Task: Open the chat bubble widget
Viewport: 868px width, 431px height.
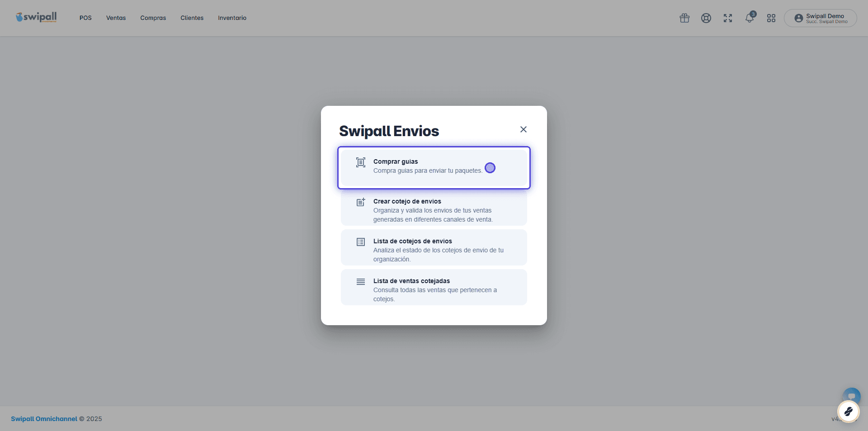Action: pyautogui.click(x=852, y=395)
